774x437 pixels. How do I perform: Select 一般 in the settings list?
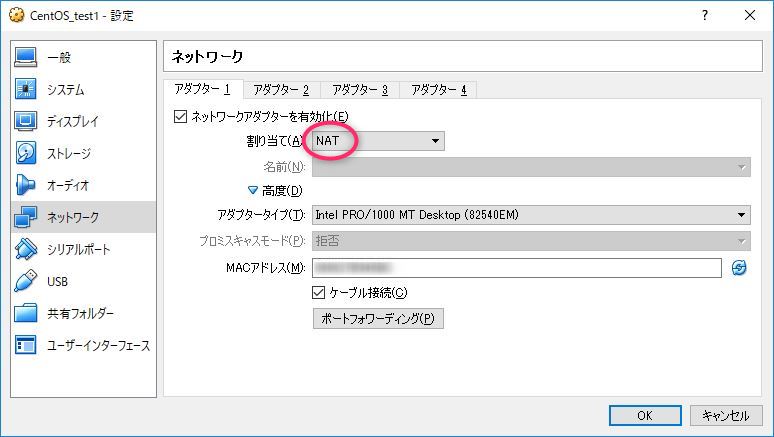click(x=83, y=57)
